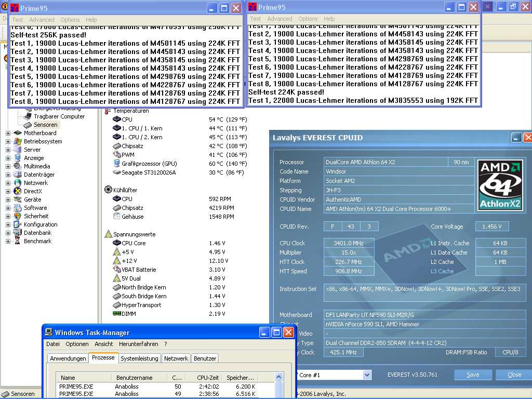Click the Sensoren icon in the tree

(28, 125)
